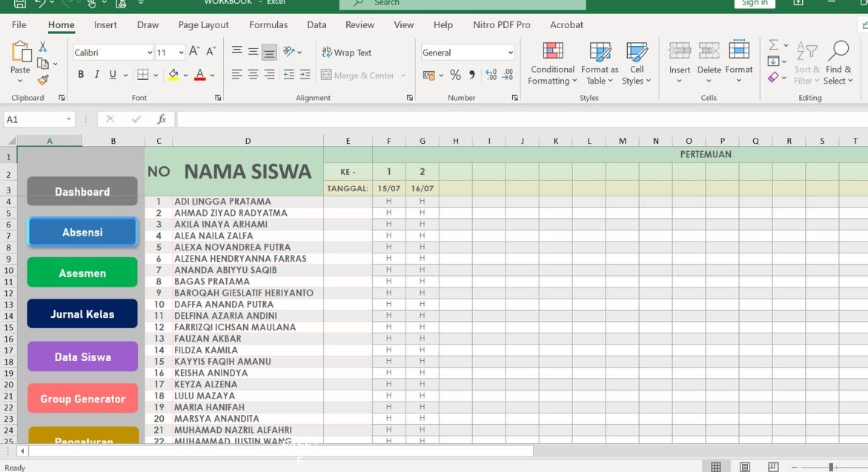868x472 pixels.
Task: Click the Jurnal Kelas navigation button
Action: [x=82, y=313]
